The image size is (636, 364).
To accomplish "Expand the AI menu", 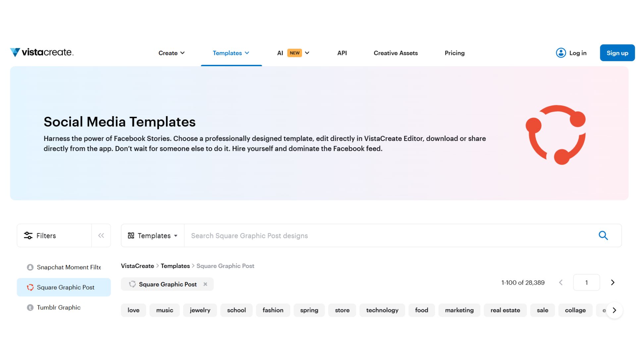I will (293, 53).
